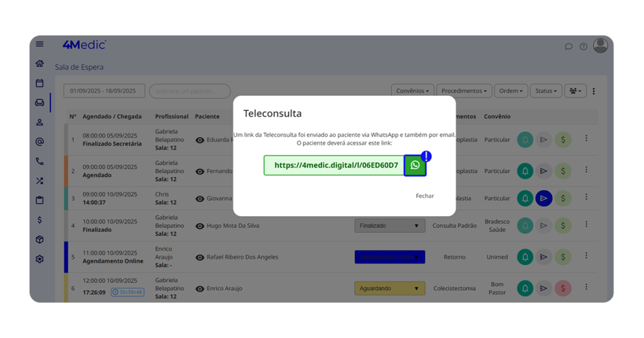Screen dimensions: 644x338
Task: Toggle eye icon next to Hugo Mota Da Silva
Action: (x=200, y=226)
